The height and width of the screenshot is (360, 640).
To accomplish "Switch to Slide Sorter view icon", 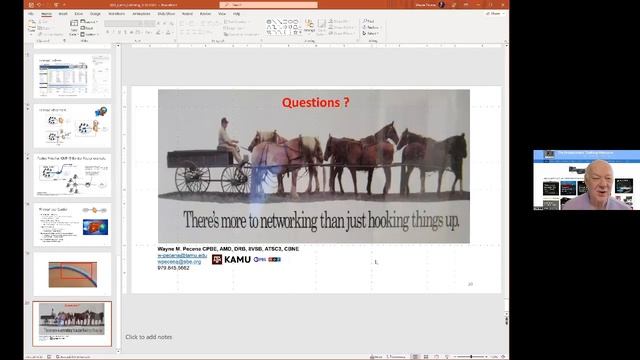I will point(426,357).
